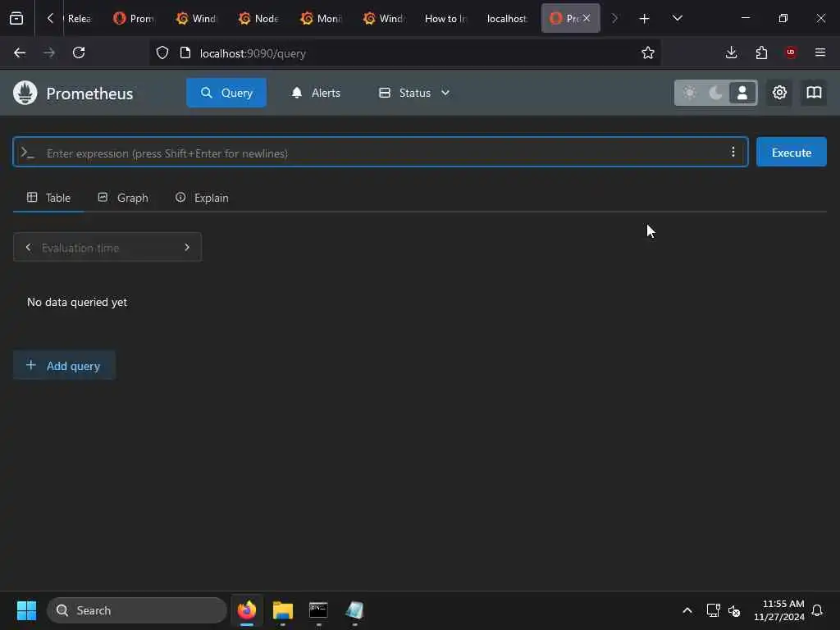The width and height of the screenshot is (840, 630).
Task: Click the tracking protection shield icon
Action: [x=162, y=52]
